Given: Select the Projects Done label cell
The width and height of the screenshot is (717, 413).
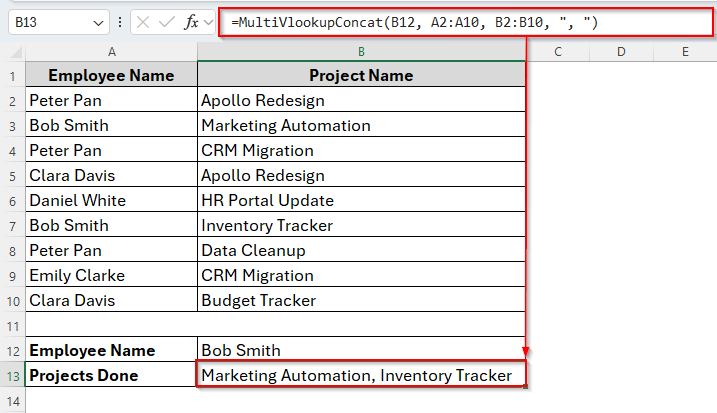Looking at the screenshot, I should tap(111, 376).
